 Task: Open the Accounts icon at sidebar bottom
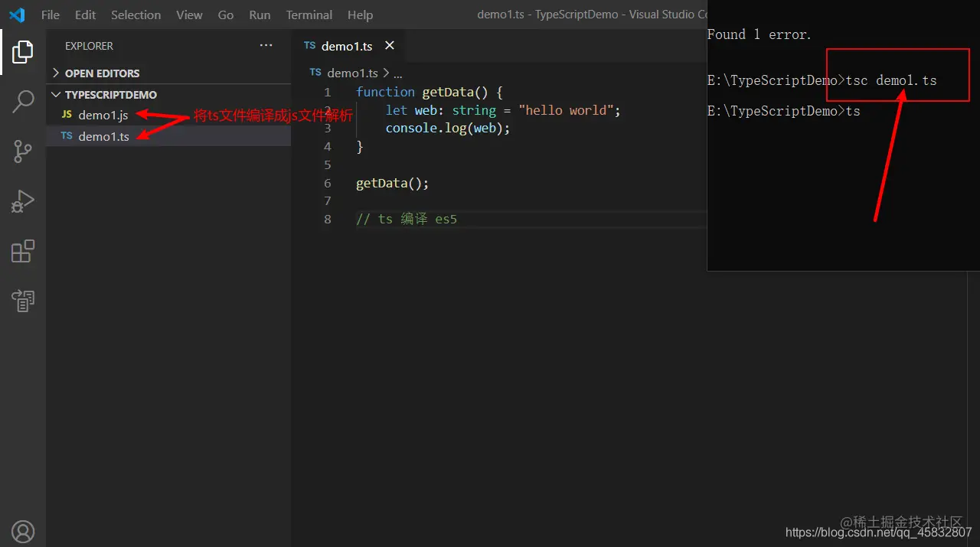(23, 531)
